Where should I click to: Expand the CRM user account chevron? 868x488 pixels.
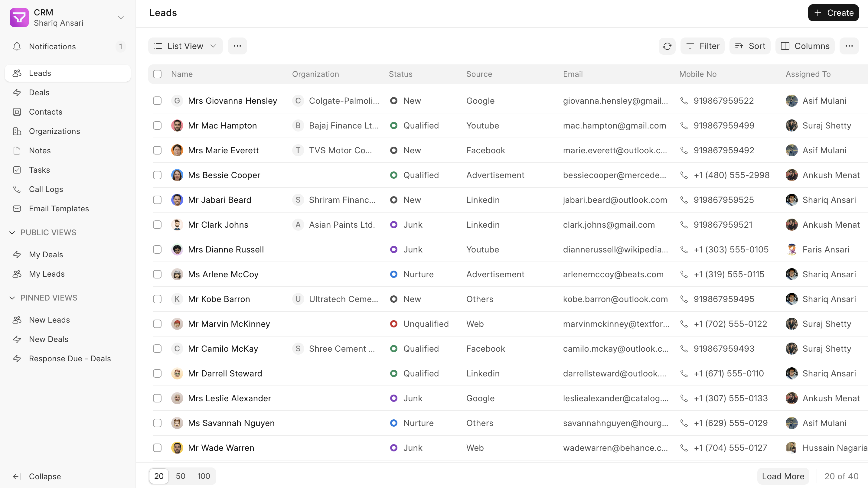[121, 18]
